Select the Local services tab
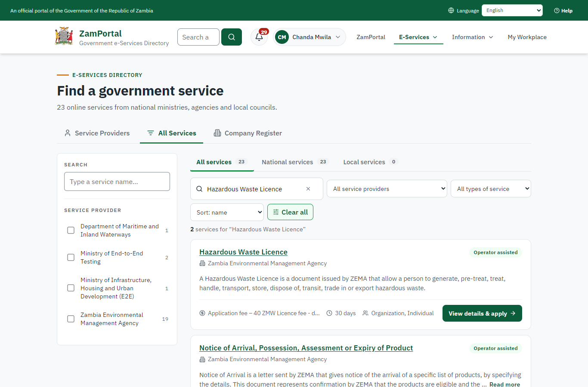Viewport: 588px width, 387px height. point(371,162)
